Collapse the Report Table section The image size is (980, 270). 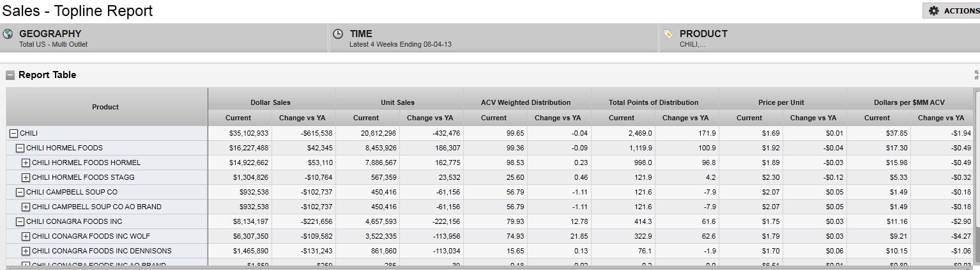10,75
